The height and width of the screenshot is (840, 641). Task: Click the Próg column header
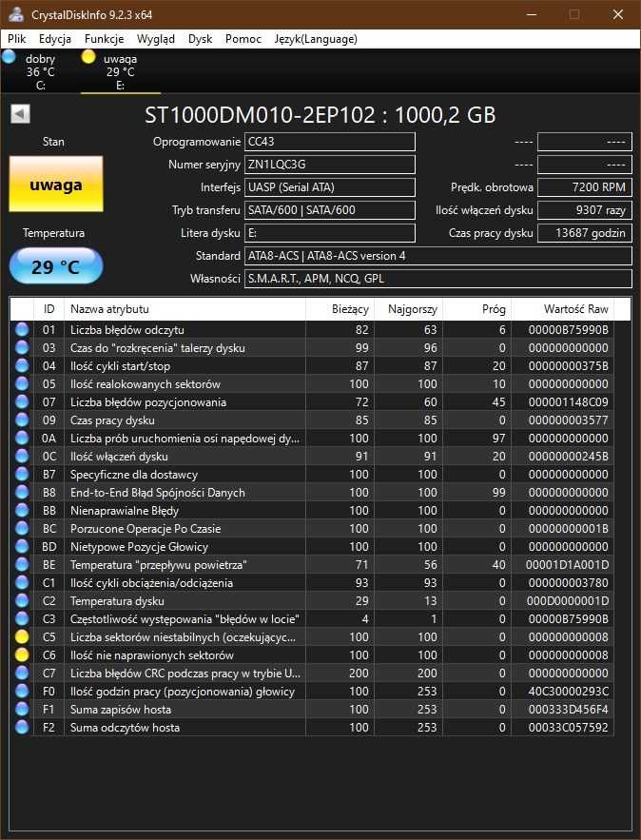(476, 309)
